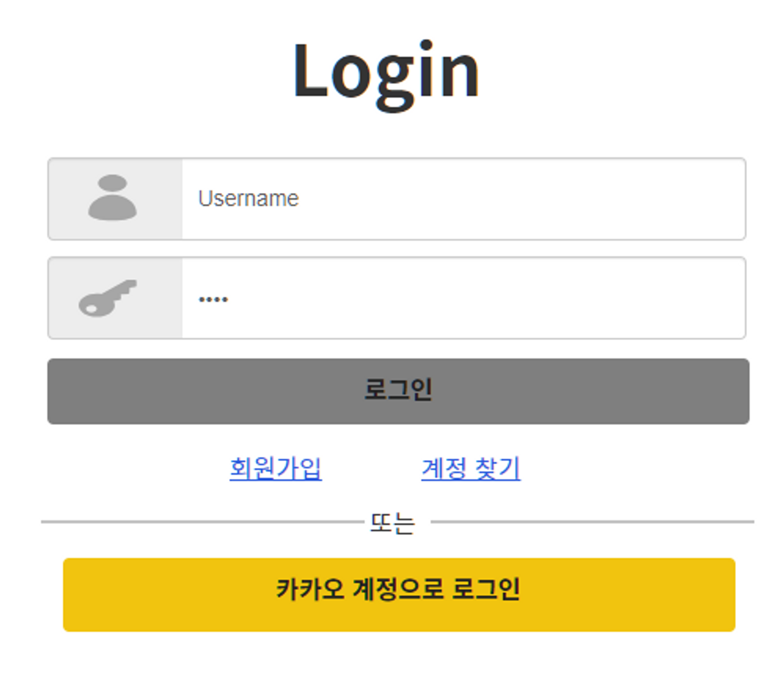Click the divider line right of 또는
Viewport: 784px width, 677px height.
[x=588, y=522]
